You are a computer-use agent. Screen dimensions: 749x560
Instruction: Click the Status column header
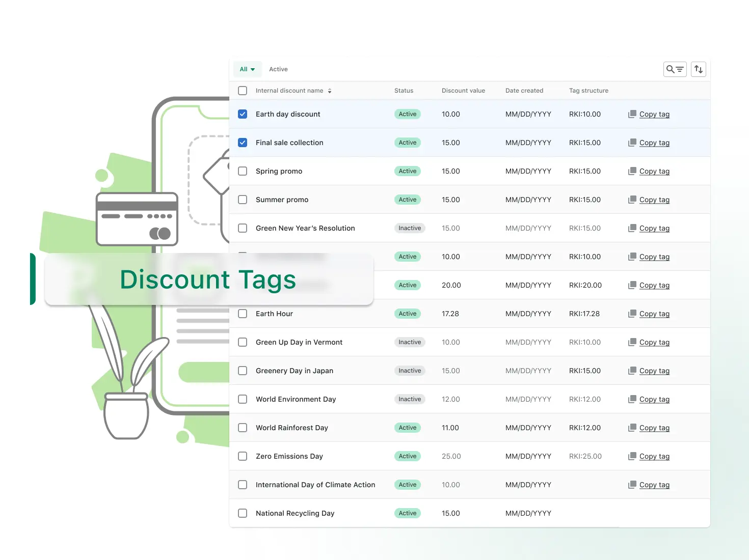point(404,91)
